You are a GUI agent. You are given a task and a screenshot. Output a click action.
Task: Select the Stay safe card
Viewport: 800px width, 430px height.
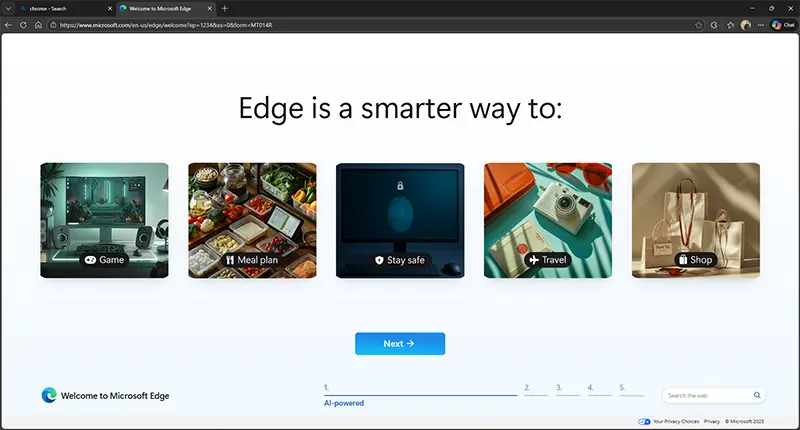coord(400,220)
